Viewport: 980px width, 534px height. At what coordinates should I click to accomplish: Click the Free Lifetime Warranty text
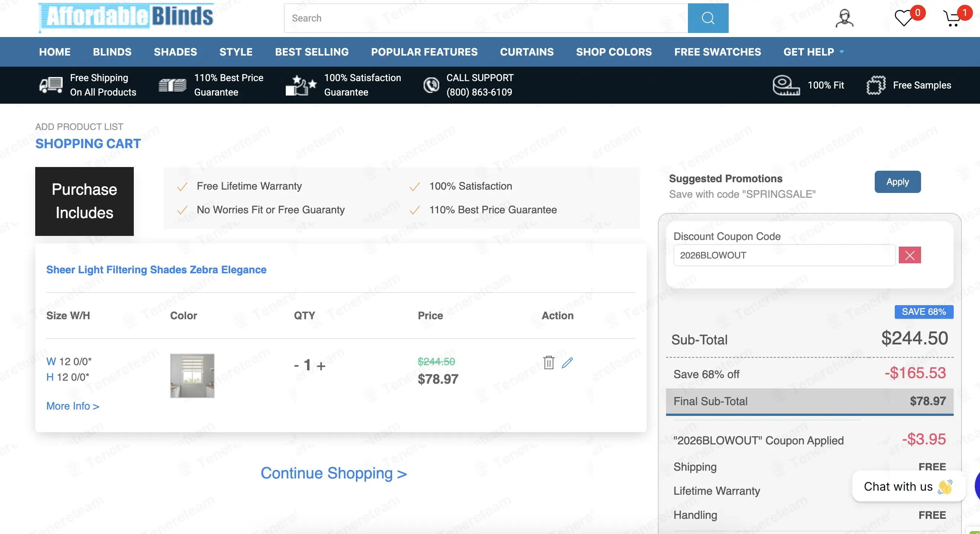click(249, 186)
